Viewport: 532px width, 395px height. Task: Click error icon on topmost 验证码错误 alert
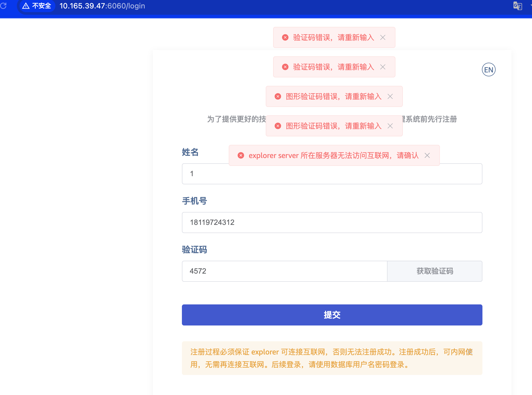click(x=285, y=38)
